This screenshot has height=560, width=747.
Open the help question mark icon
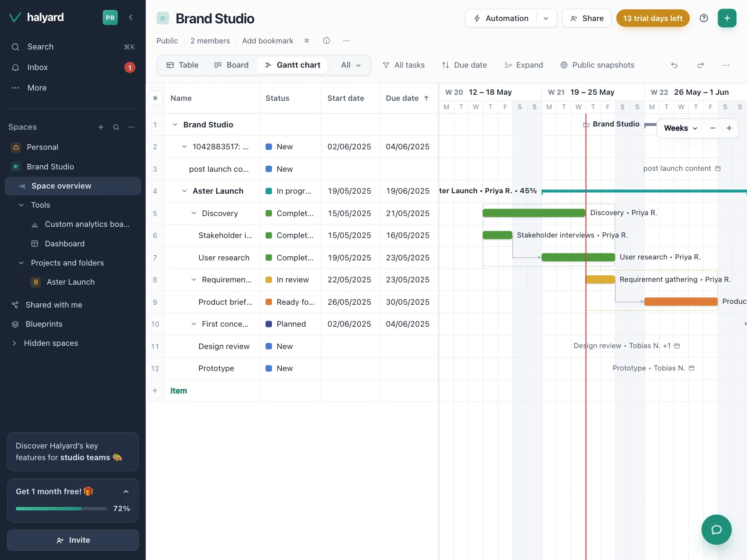pos(704,18)
